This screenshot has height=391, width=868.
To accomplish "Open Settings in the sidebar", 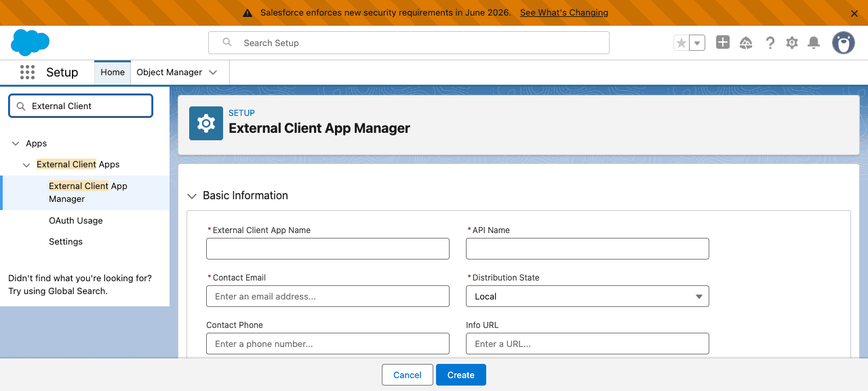I will 66,242.
